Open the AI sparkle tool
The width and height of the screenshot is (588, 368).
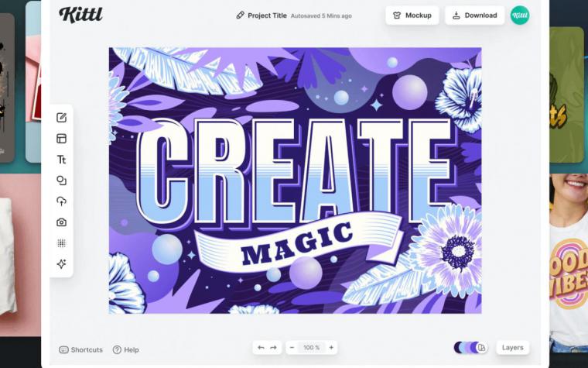61,264
